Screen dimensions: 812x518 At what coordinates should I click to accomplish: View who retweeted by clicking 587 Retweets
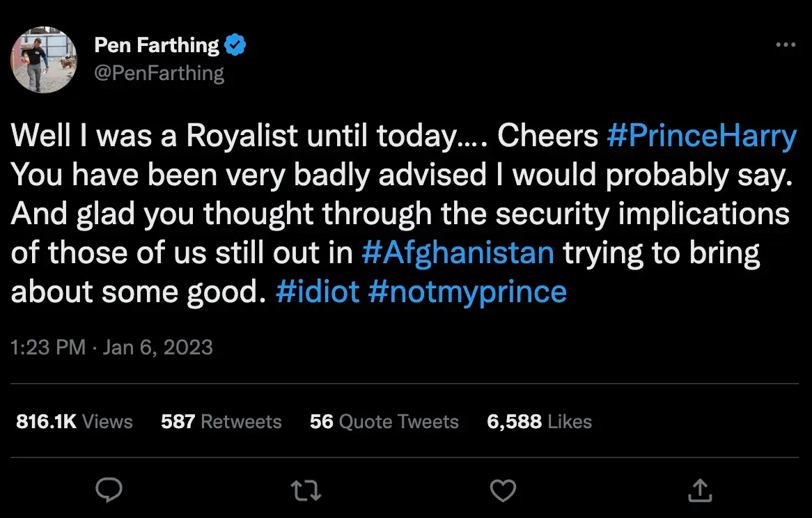(x=221, y=421)
